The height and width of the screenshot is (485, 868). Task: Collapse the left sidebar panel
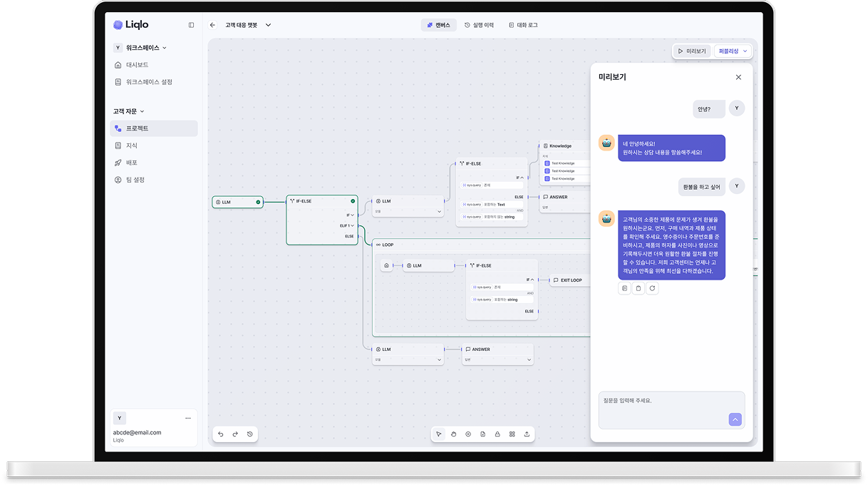click(191, 25)
